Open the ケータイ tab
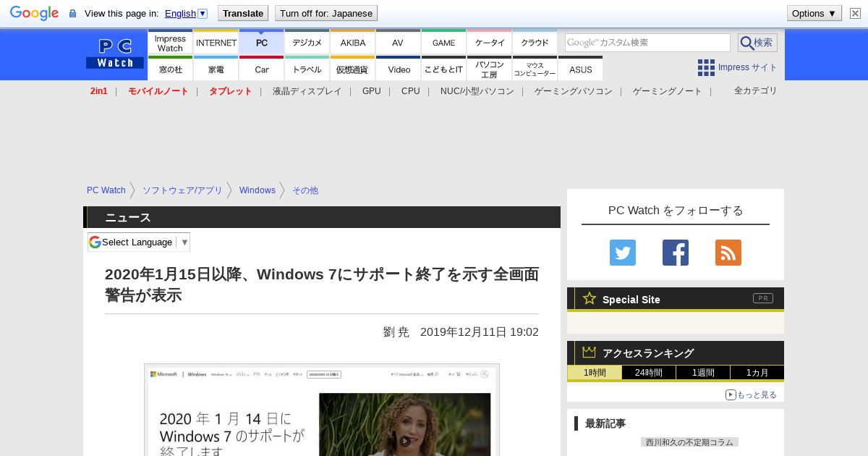The height and width of the screenshot is (456, 868). pyautogui.click(x=489, y=43)
